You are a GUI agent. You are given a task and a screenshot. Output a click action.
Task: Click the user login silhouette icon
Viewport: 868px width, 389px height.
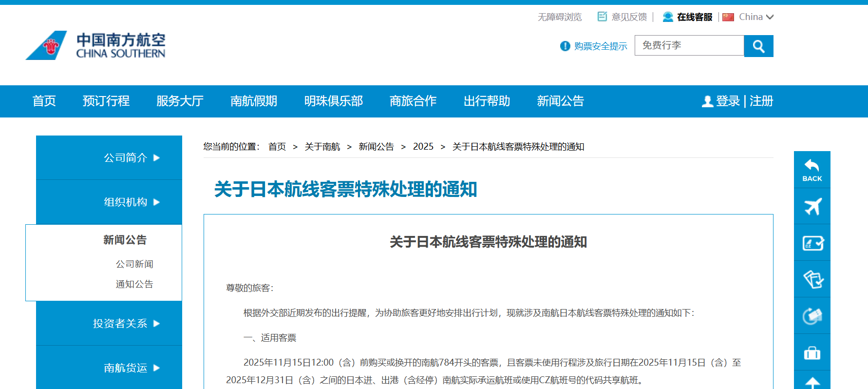click(707, 101)
